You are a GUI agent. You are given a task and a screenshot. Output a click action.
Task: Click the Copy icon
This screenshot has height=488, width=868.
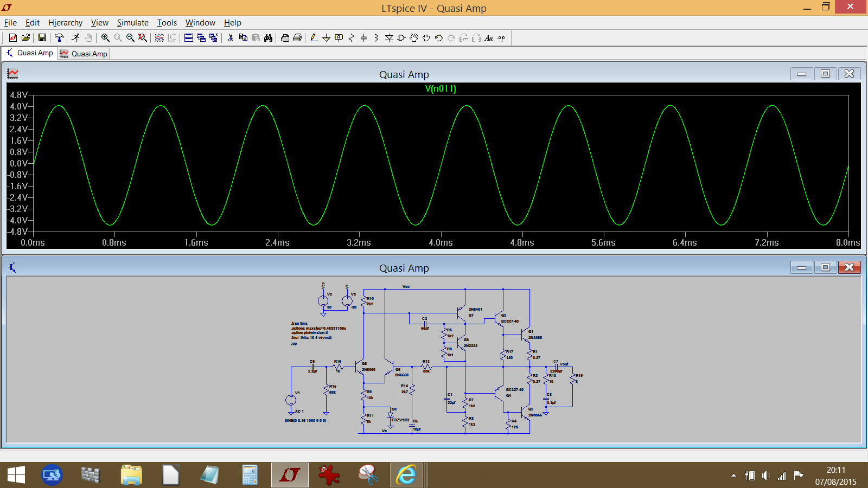click(243, 37)
